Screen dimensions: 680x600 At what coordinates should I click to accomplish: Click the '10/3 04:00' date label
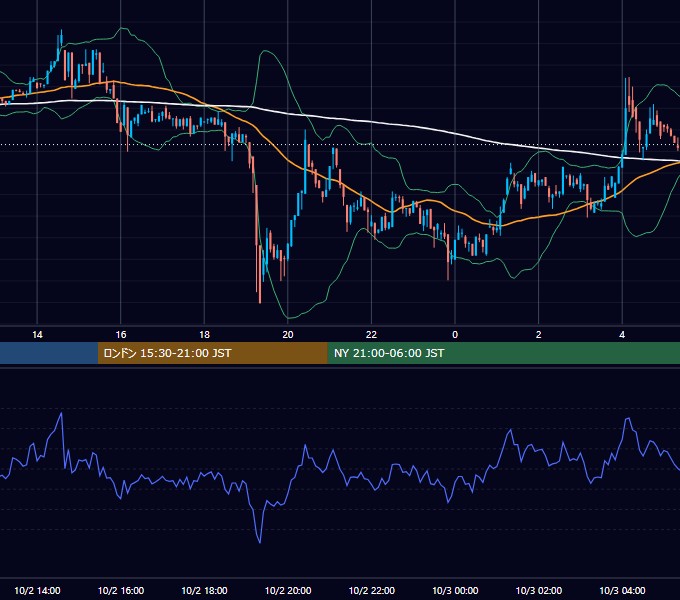(x=622, y=590)
